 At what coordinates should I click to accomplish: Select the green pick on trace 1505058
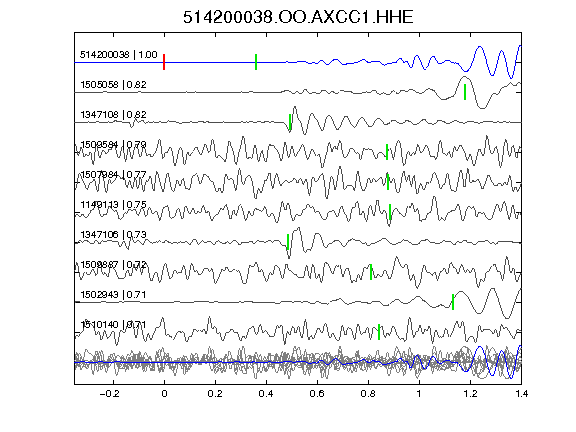[x=465, y=92]
